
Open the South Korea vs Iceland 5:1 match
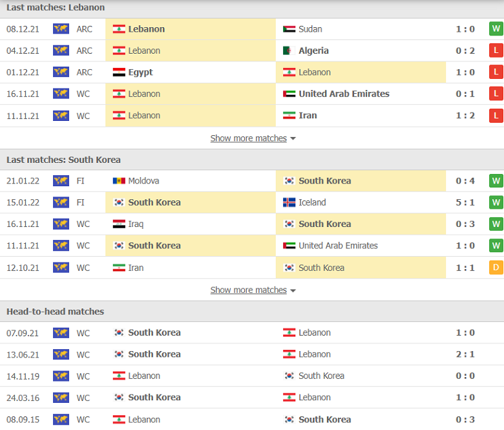465,202
